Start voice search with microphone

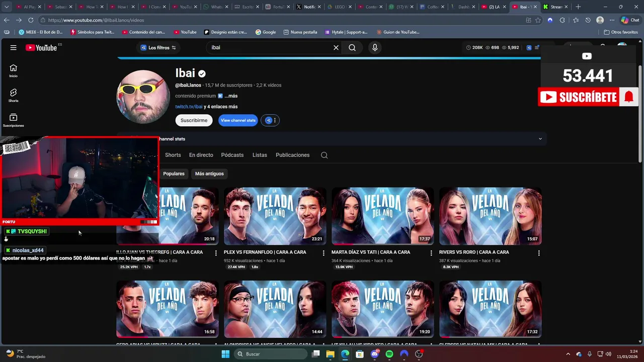374,48
